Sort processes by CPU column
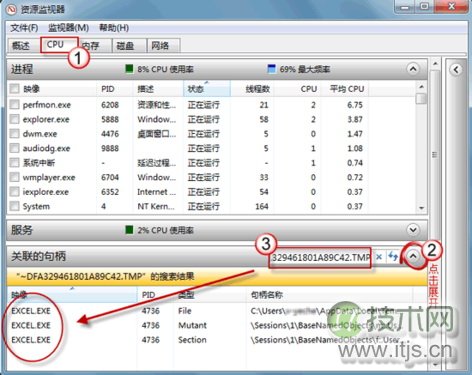 (x=297, y=89)
